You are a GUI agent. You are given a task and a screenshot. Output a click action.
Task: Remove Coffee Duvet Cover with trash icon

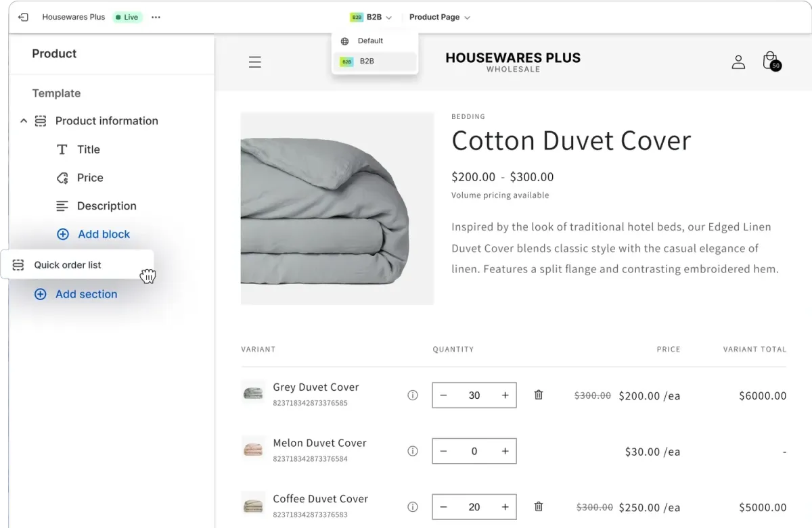point(539,506)
